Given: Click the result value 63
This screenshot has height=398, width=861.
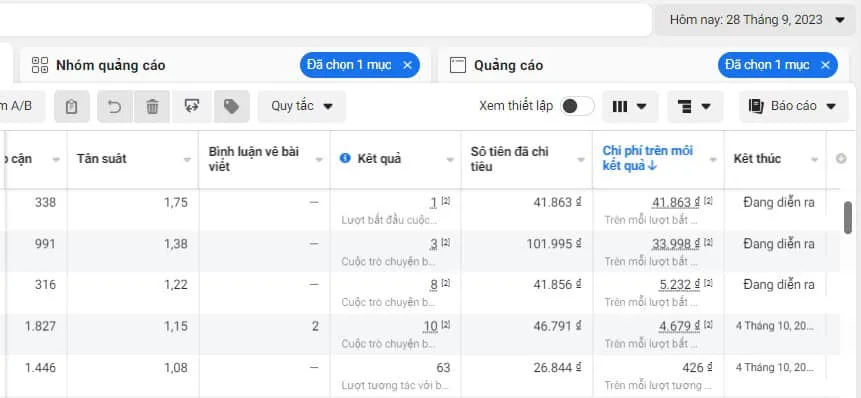Looking at the screenshot, I should 443,368.
